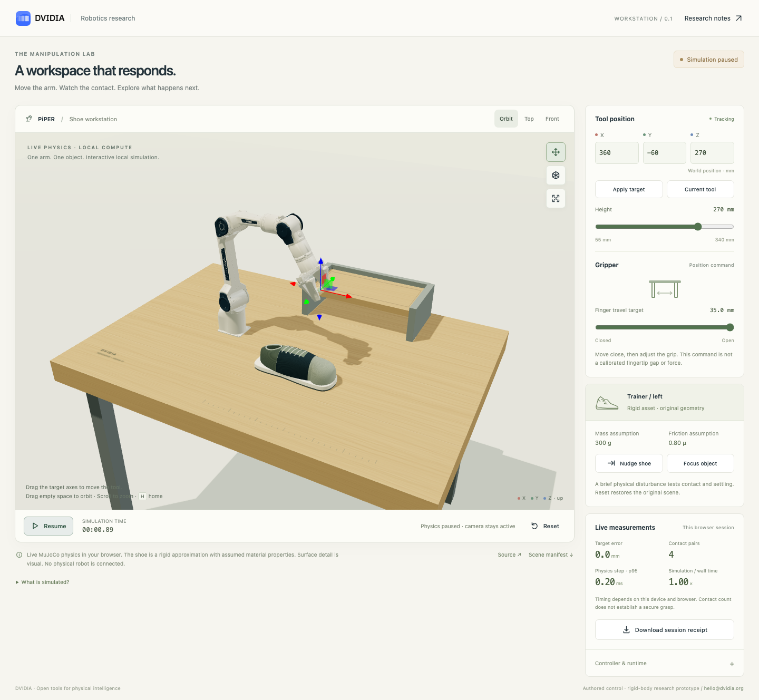The width and height of the screenshot is (759, 700).
Task: Click the plus icon beside Controller & runtime
Action: pyautogui.click(x=732, y=664)
